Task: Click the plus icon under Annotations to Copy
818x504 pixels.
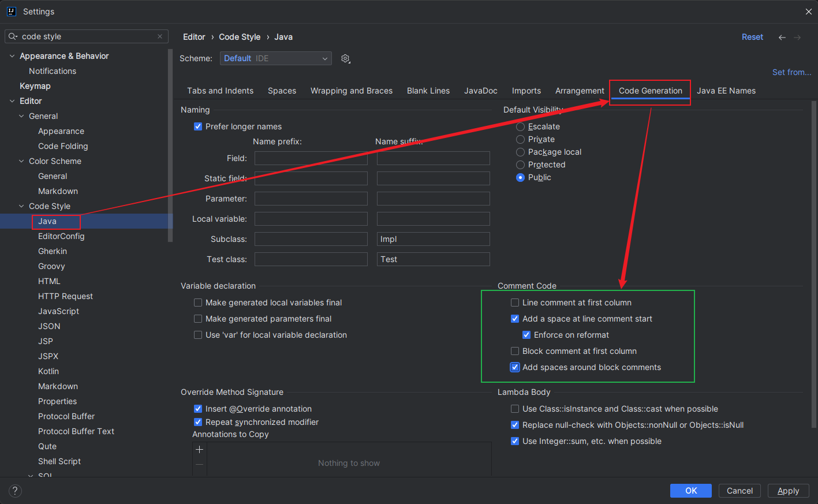Action: pyautogui.click(x=199, y=450)
